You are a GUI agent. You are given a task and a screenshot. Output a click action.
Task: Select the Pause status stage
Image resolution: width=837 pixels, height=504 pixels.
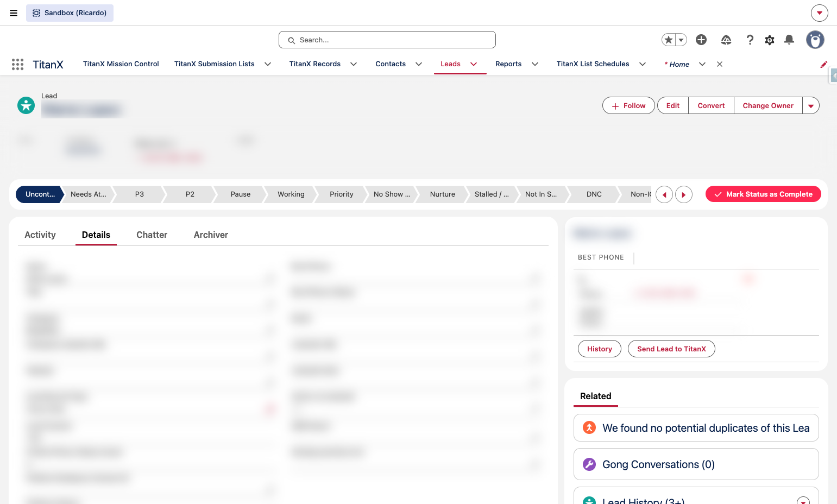[x=241, y=194]
